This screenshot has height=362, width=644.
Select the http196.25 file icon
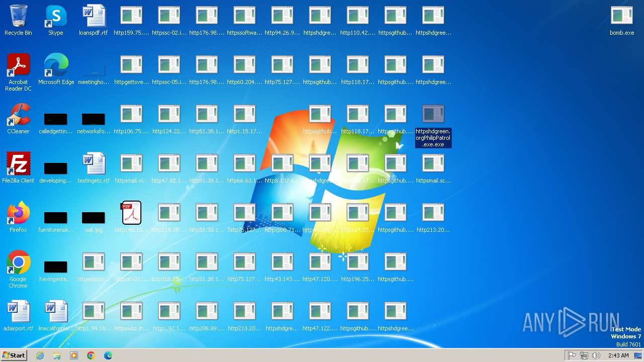[x=358, y=266]
